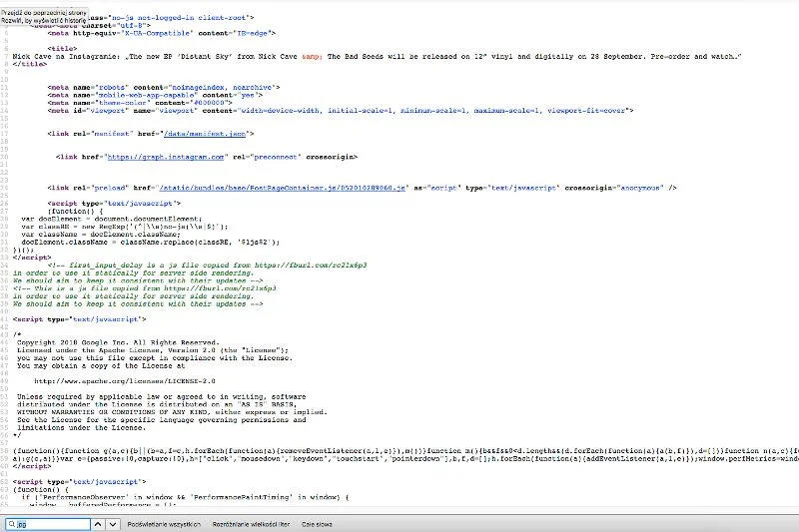799x532 pixels.
Task: Click the 'var classRE = new RegExp' line
Action: click(x=124, y=227)
